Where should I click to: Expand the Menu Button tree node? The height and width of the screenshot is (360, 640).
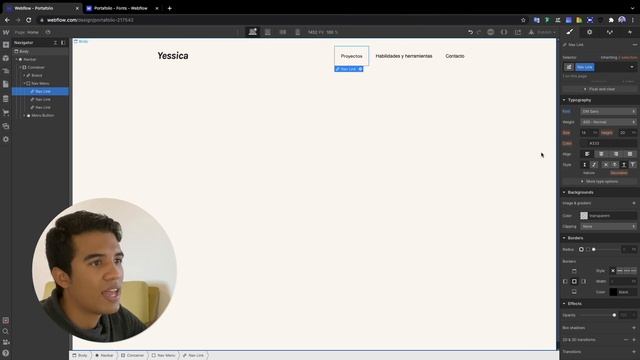24,116
